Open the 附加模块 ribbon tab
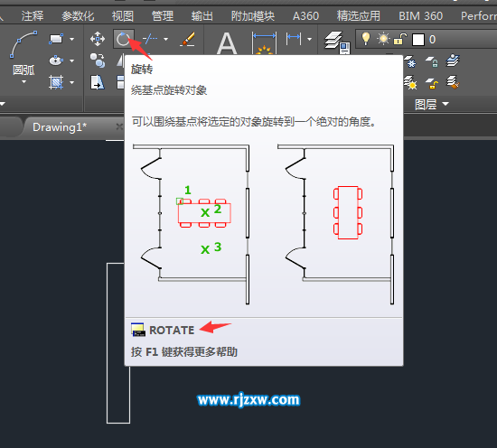This screenshot has width=497, height=448. click(253, 16)
